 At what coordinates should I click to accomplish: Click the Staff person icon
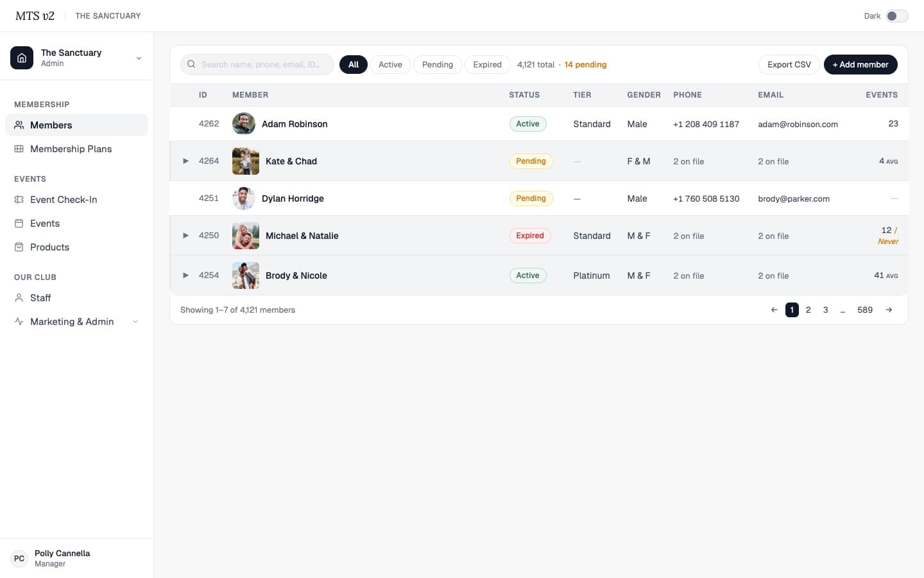(19, 298)
